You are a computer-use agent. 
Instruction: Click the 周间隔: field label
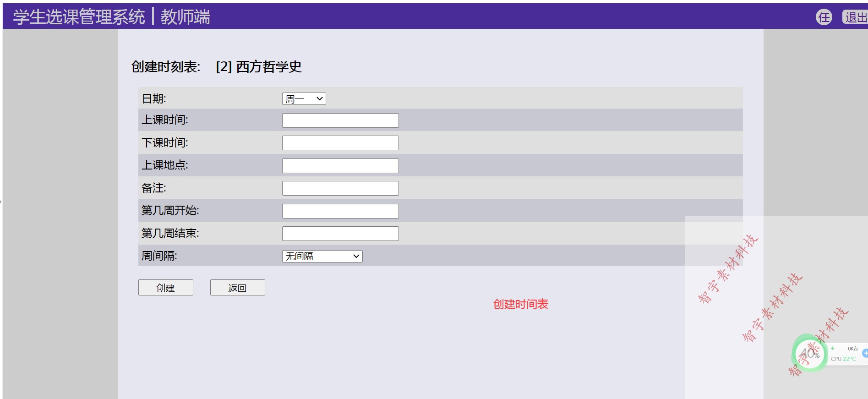(159, 256)
